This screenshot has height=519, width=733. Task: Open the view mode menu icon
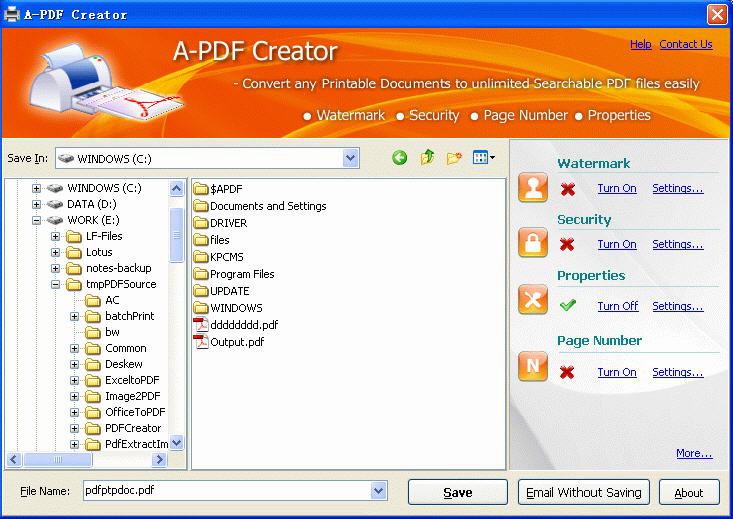click(483, 158)
